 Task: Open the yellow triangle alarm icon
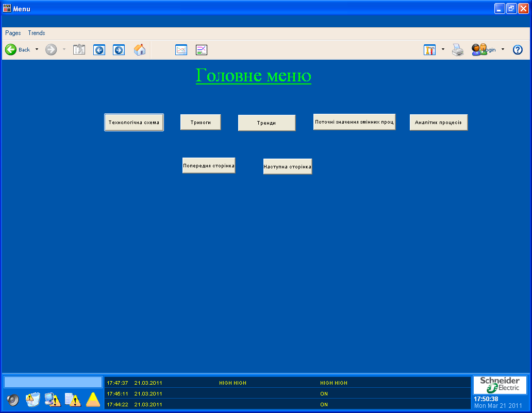tap(93, 400)
